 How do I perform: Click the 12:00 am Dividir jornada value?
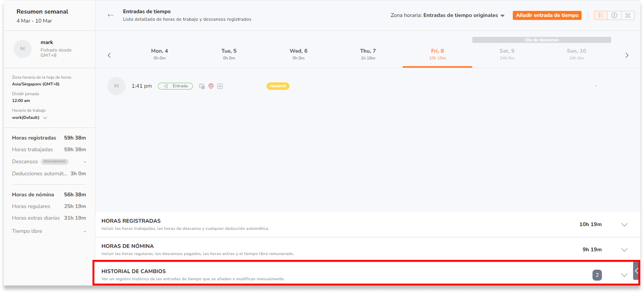pyautogui.click(x=21, y=101)
